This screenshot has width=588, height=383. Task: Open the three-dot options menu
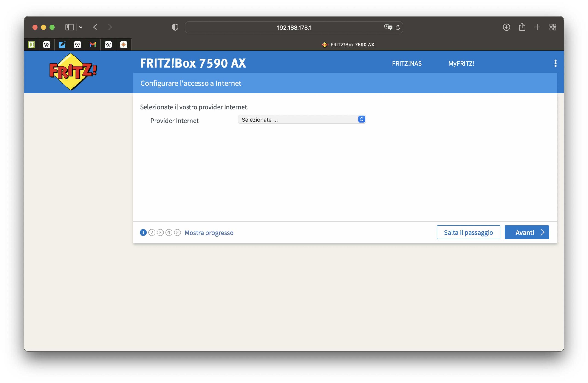pyautogui.click(x=555, y=63)
